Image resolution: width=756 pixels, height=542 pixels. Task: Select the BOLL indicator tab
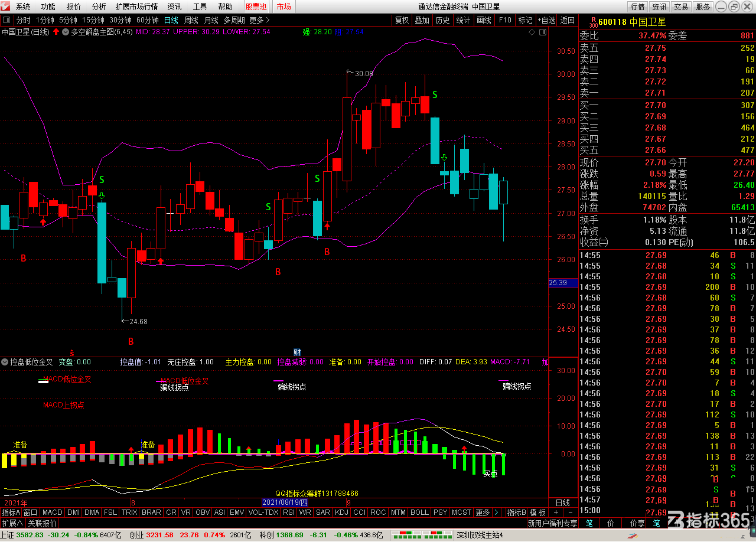(x=419, y=512)
